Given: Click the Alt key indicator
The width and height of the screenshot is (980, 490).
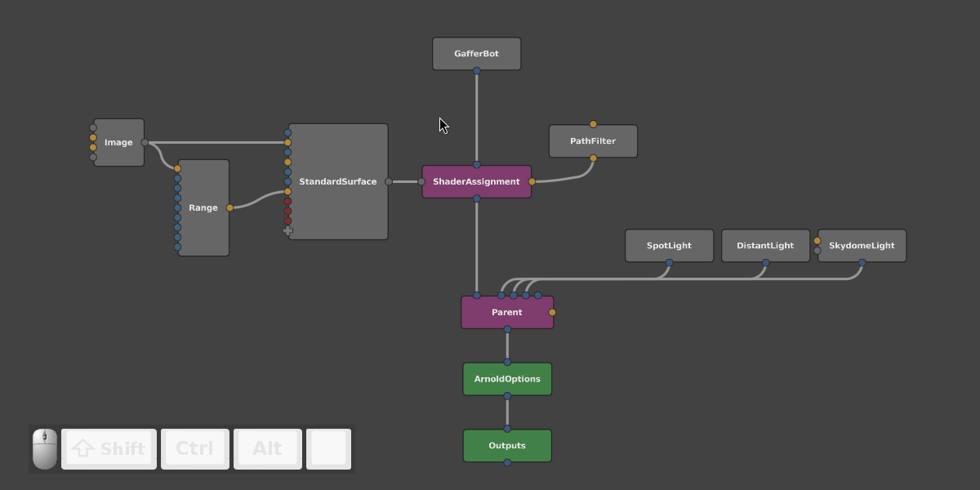Looking at the screenshot, I should tap(268, 448).
